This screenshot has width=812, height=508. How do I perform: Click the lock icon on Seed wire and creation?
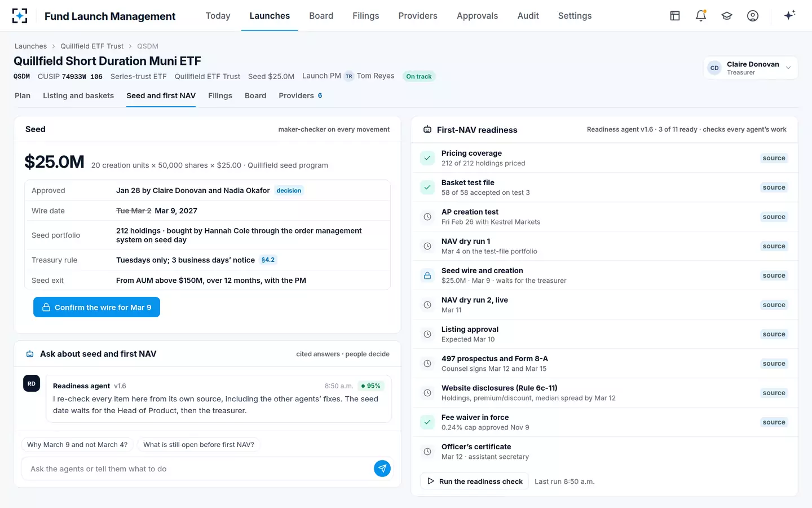[427, 275]
